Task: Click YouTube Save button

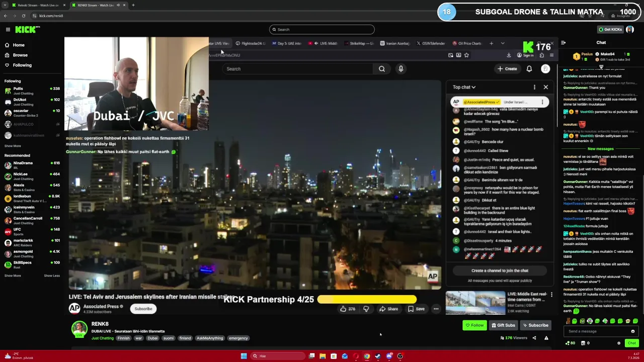Action: [417, 309]
